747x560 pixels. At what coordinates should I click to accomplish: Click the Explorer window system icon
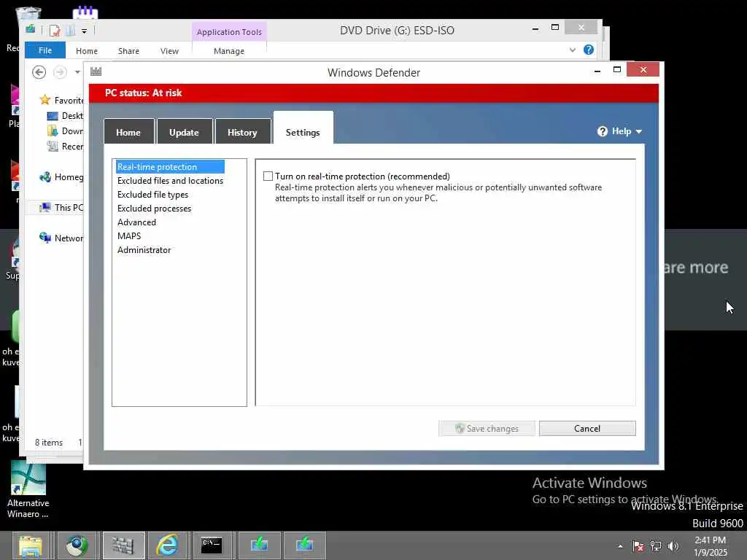(31, 29)
